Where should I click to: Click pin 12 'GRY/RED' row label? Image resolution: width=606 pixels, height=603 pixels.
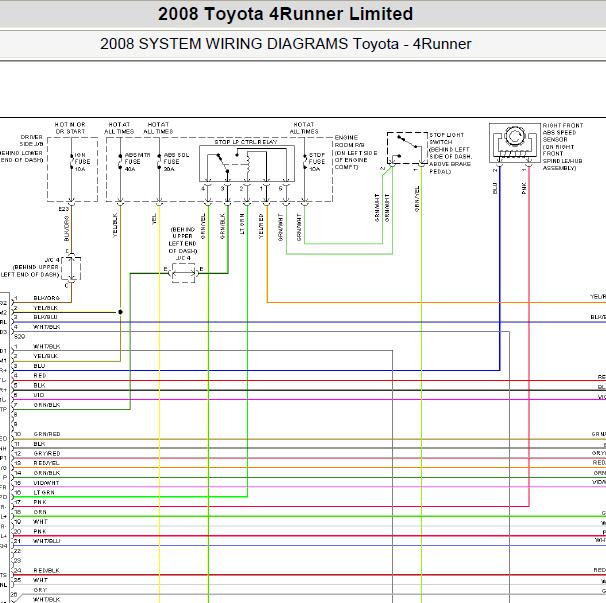(x=47, y=453)
